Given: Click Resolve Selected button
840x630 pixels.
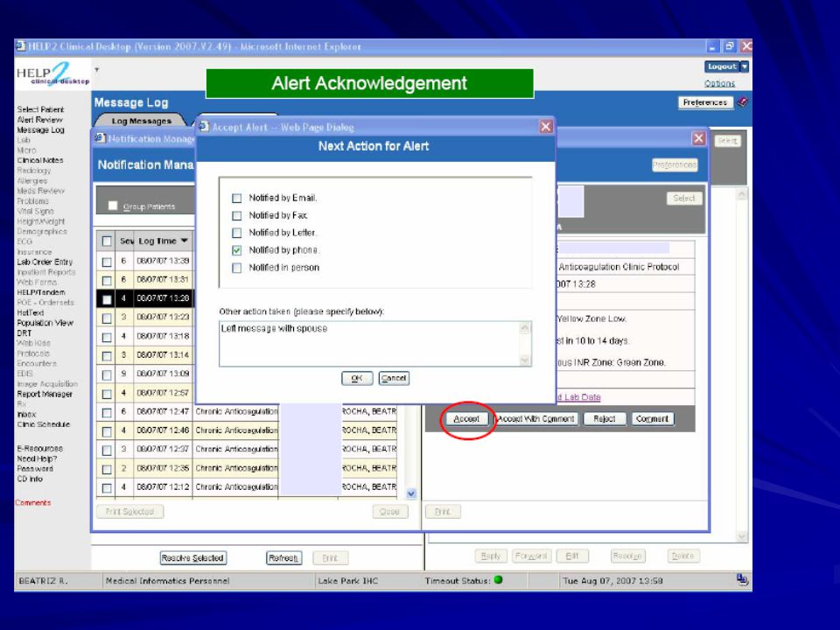Looking at the screenshot, I should pyautogui.click(x=192, y=558).
